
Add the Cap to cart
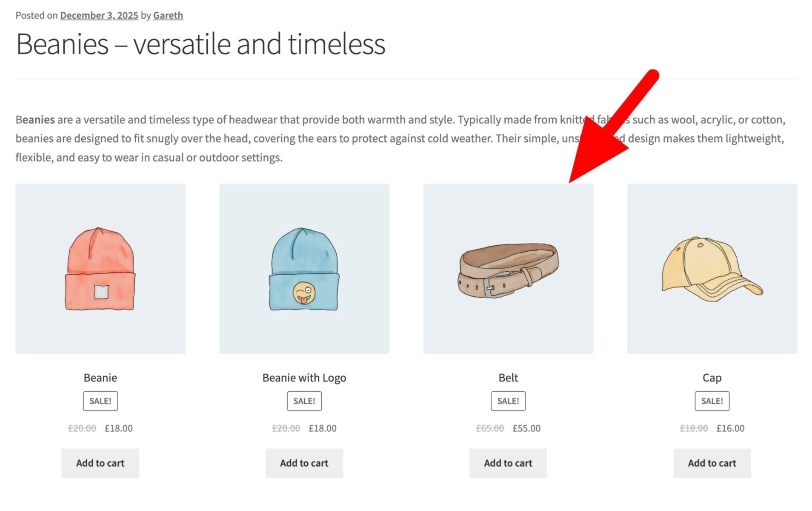click(712, 463)
